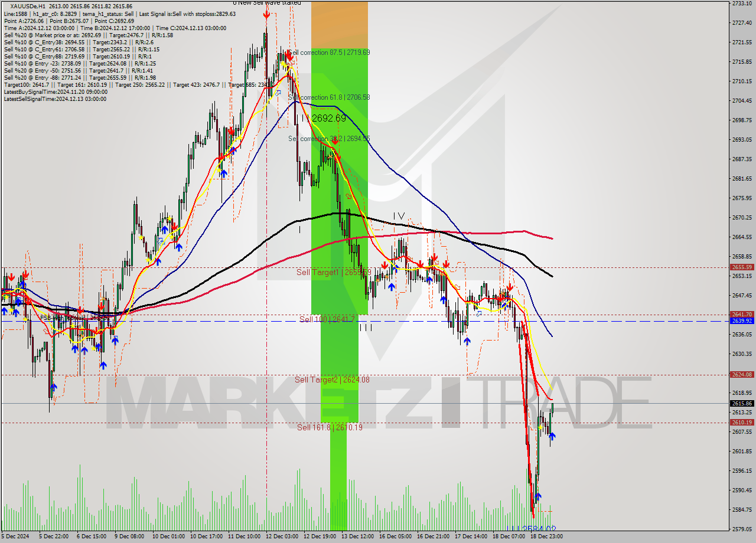Click the 2601.70 price scale value
Image resolution: width=756 pixels, height=543 pixels.
(x=741, y=452)
